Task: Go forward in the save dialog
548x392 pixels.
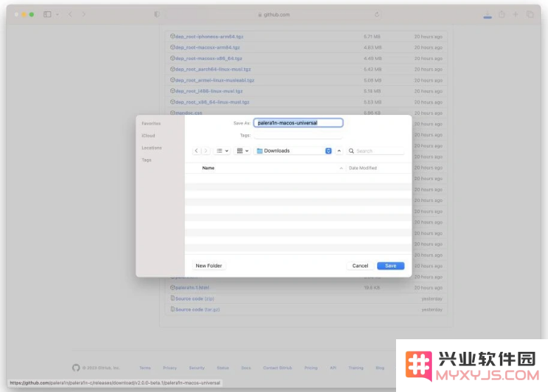Action: click(206, 151)
